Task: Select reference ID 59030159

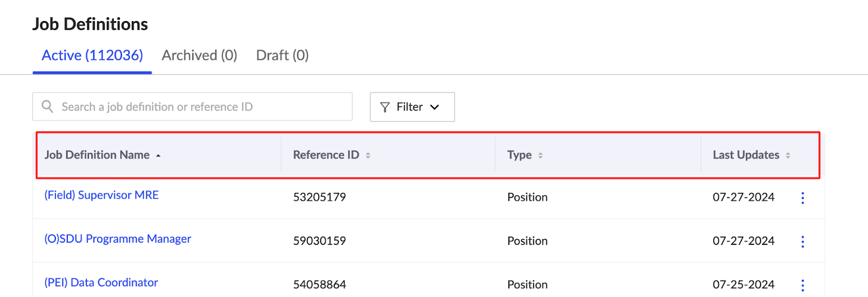Action: 320,241
